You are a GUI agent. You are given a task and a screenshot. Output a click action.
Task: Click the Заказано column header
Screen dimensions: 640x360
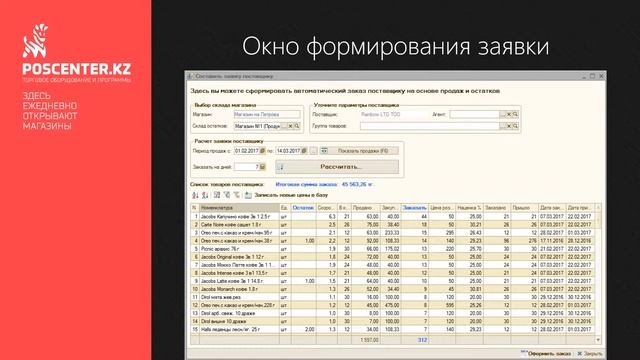[497, 208]
